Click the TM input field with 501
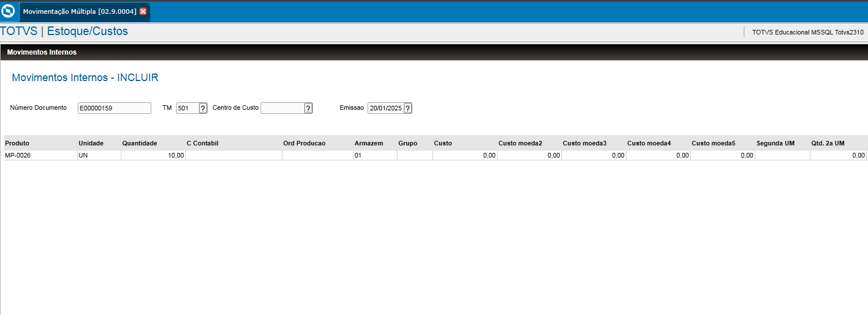This screenshot has width=868, height=315. pyautogui.click(x=188, y=108)
